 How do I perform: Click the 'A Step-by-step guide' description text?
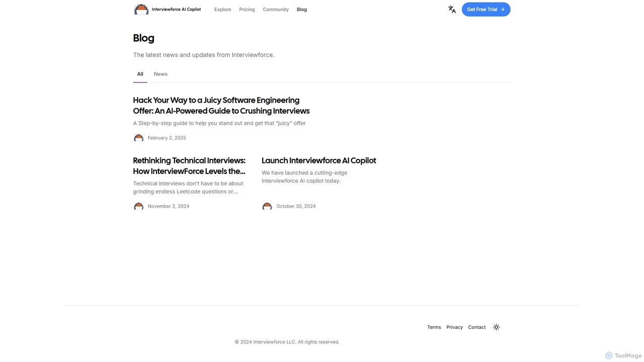[x=219, y=123]
